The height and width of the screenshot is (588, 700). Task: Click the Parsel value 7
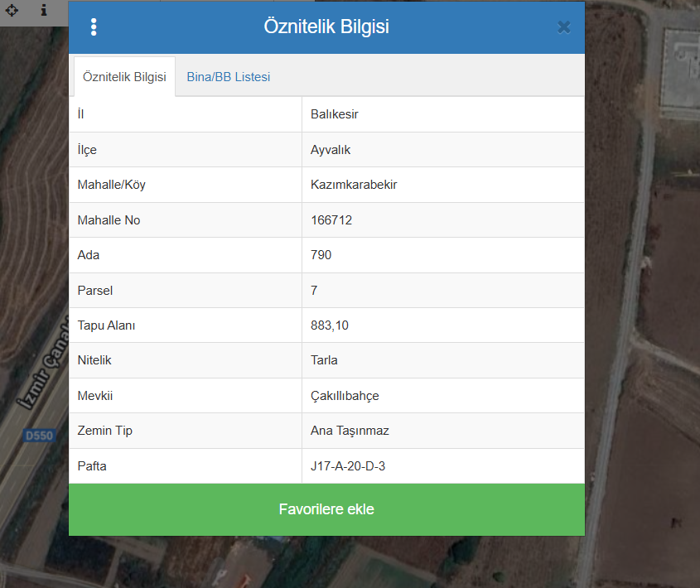point(314,291)
